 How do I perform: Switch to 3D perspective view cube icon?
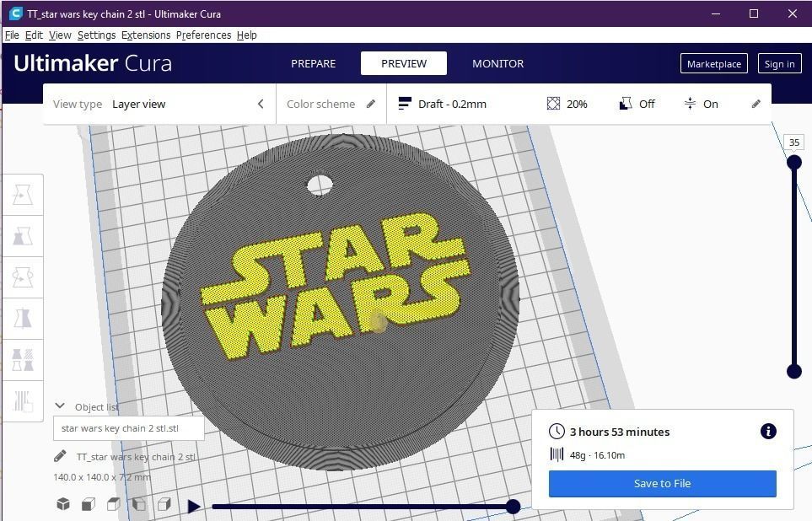63,504
